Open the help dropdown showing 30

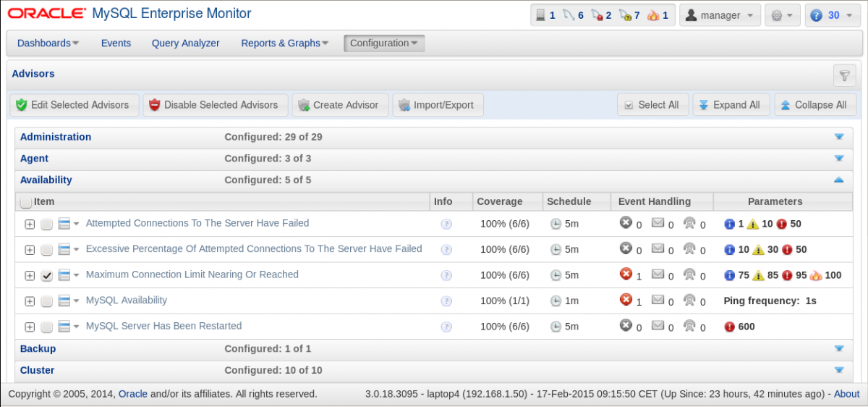pos(833,15)
